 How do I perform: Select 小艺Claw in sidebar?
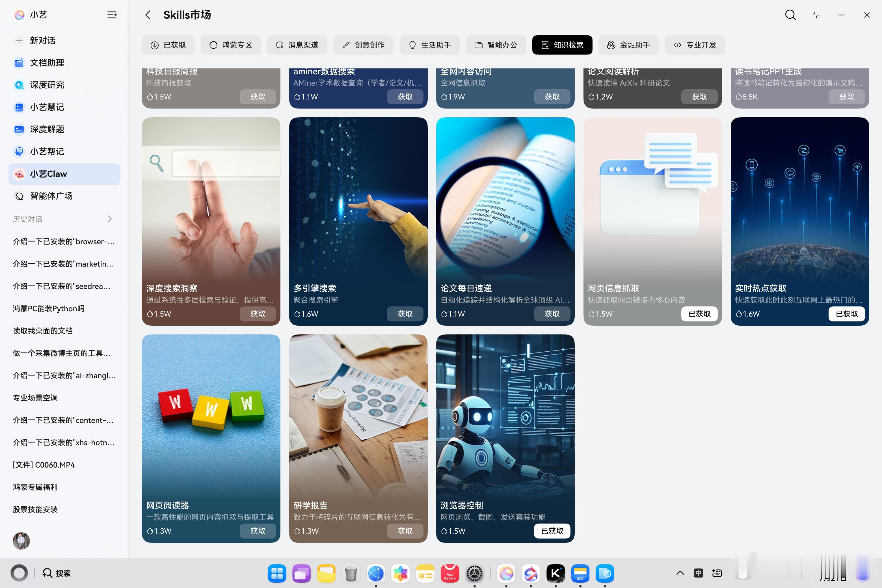tap(64, 174)
